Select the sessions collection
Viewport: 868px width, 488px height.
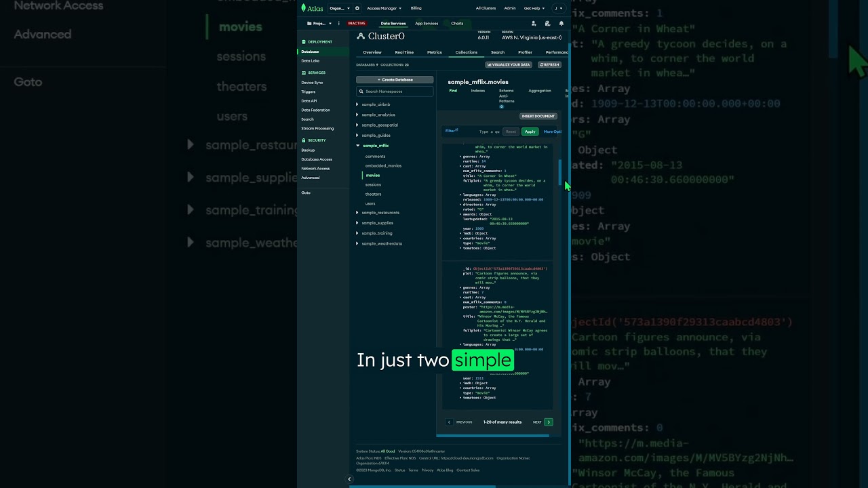pos(373,184)
